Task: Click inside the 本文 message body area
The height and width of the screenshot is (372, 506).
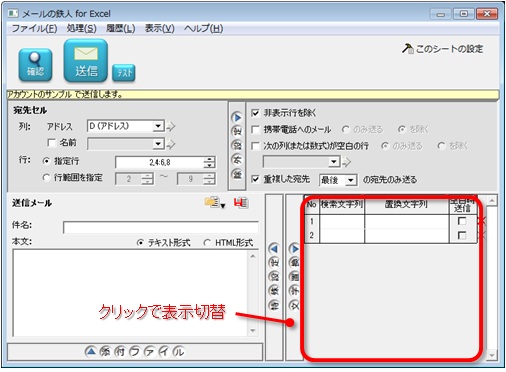Action: click(x=130, y=293)
